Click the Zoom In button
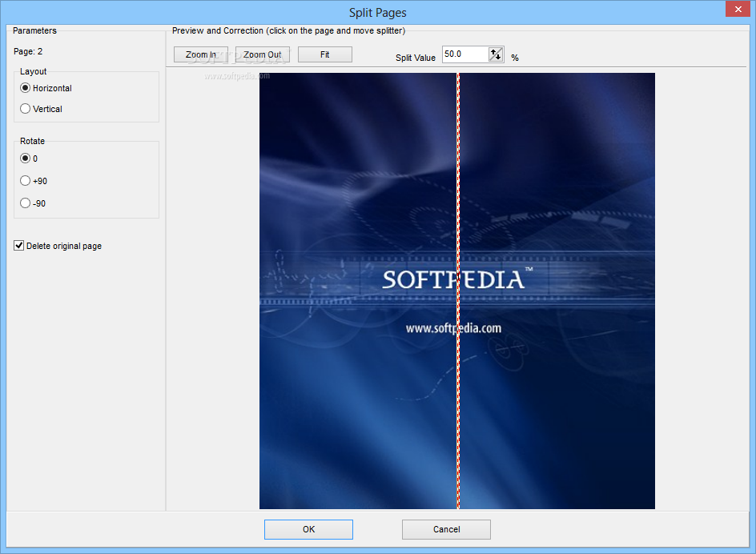756x554 pixels. click(x=201, y=54)
